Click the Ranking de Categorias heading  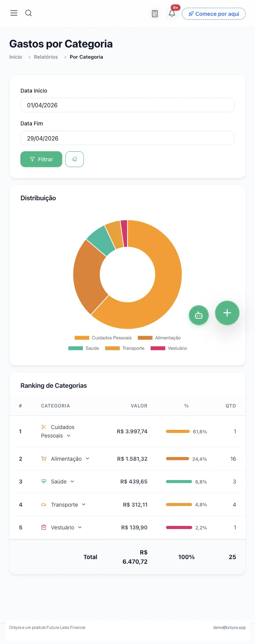(54, 385)
